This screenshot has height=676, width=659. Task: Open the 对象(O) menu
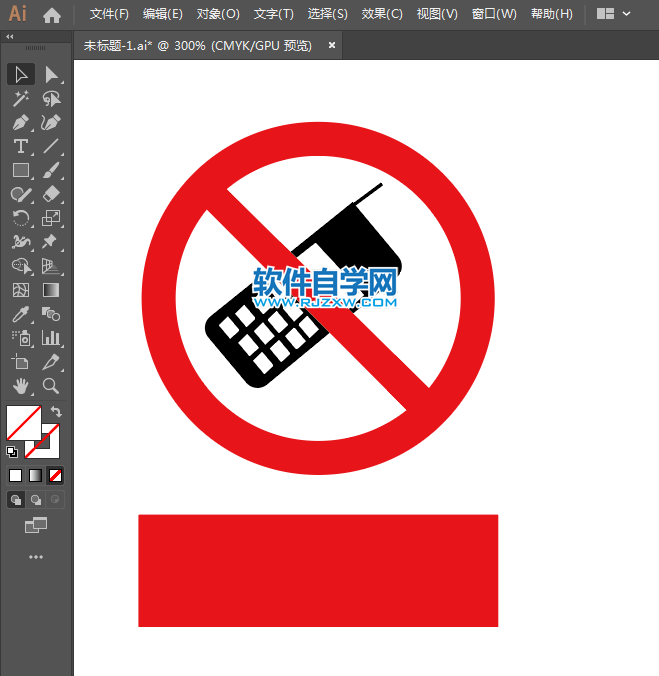218,14
